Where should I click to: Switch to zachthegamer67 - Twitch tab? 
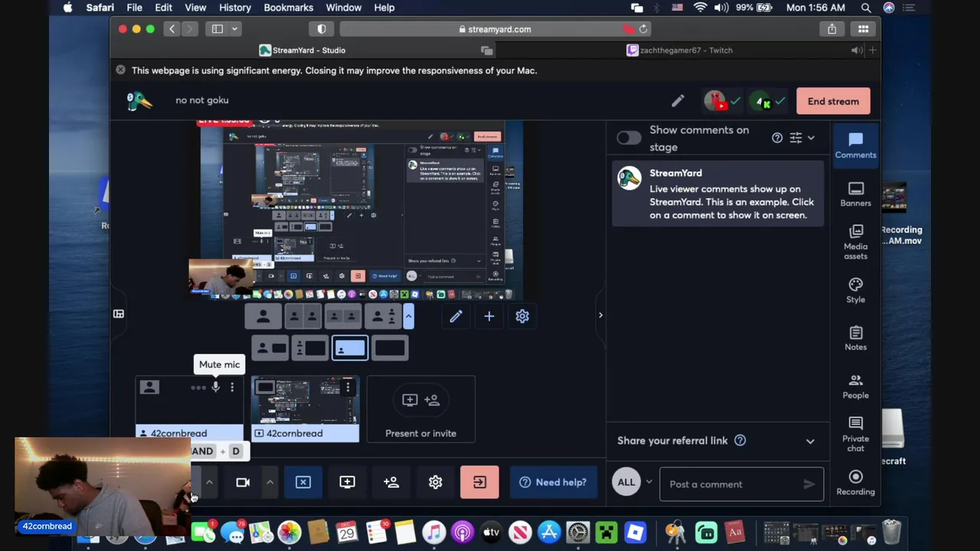click(680, 50)
